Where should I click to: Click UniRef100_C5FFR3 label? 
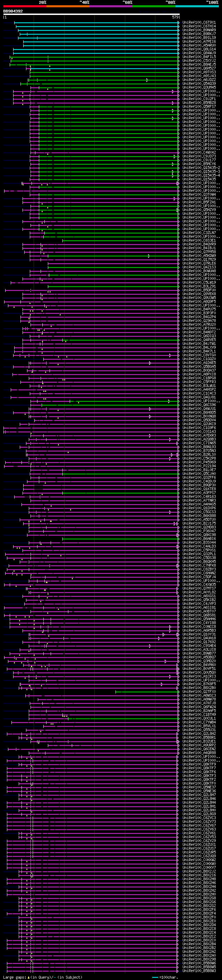point(199,382)
